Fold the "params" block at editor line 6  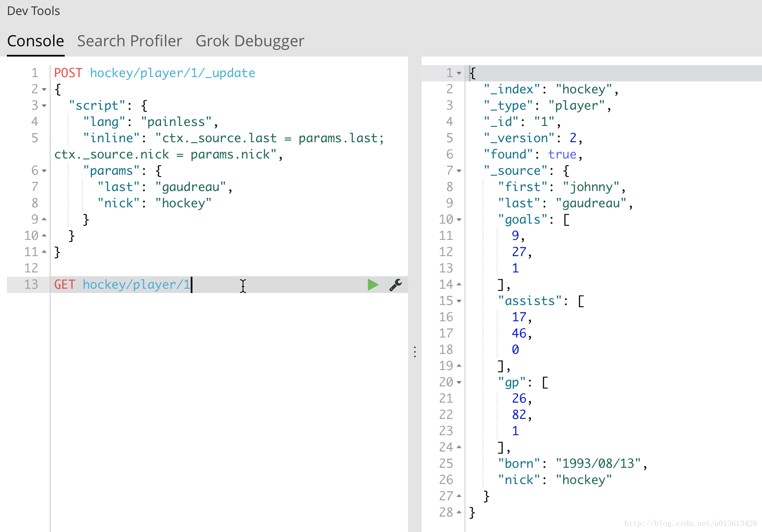[44, 171]
